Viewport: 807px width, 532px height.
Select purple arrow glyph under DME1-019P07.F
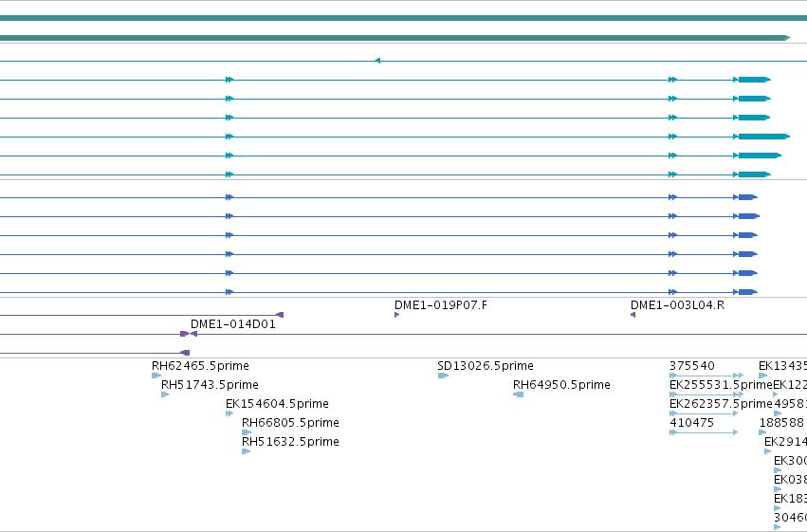point(396,315)
